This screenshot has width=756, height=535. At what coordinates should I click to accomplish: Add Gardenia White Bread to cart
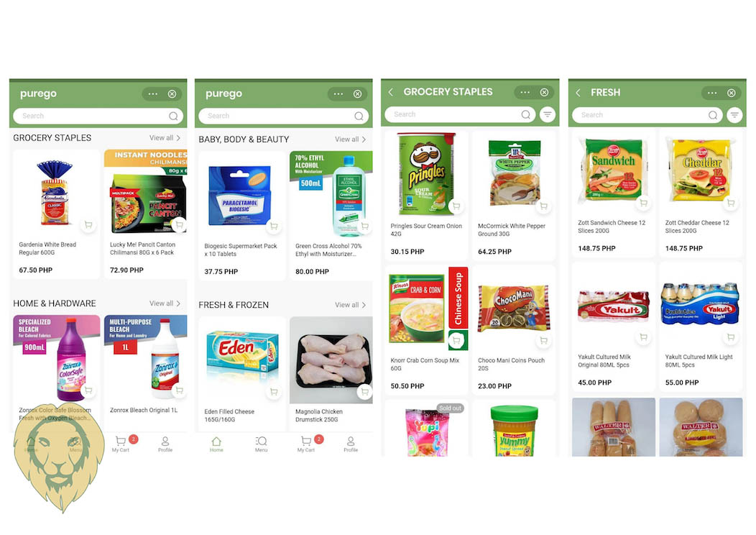click(88, 225)
